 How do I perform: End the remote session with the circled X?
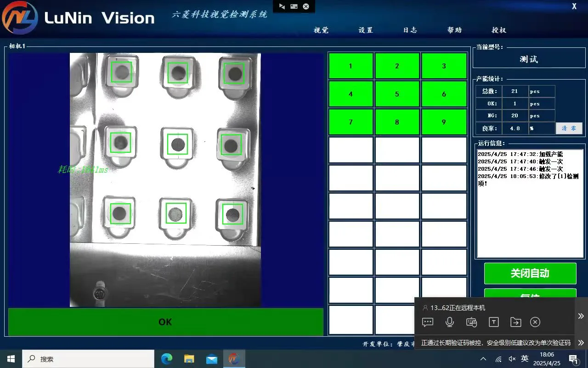coord(535,322)
